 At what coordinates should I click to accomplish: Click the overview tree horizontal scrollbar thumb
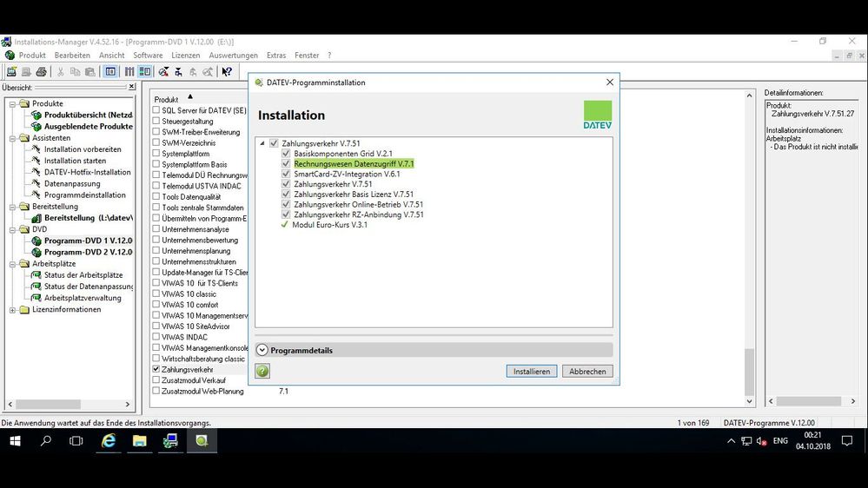[x=48, y=405]
